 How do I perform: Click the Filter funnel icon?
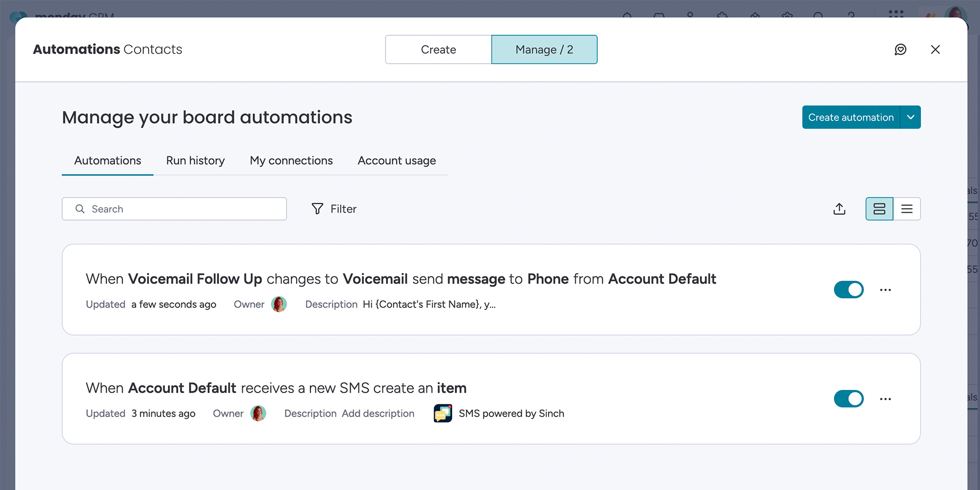pos(317,209)
